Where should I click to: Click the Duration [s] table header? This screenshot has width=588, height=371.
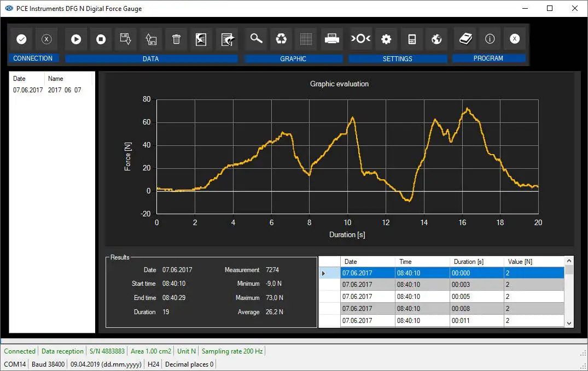pos(476,262)
